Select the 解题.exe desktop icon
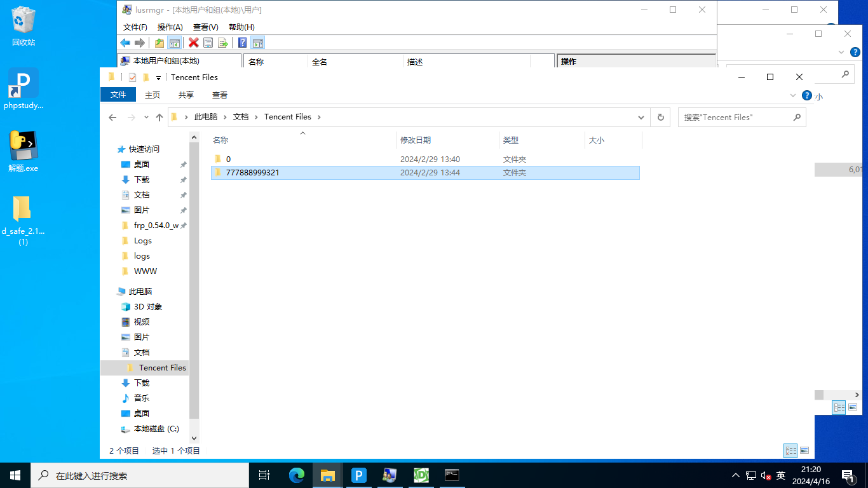 [23, 152]
